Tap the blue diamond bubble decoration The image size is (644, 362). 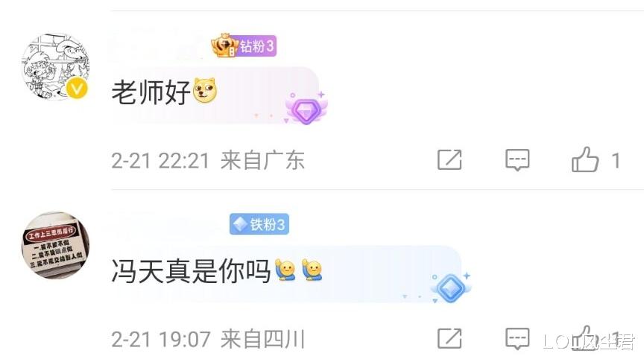point(450,288)
